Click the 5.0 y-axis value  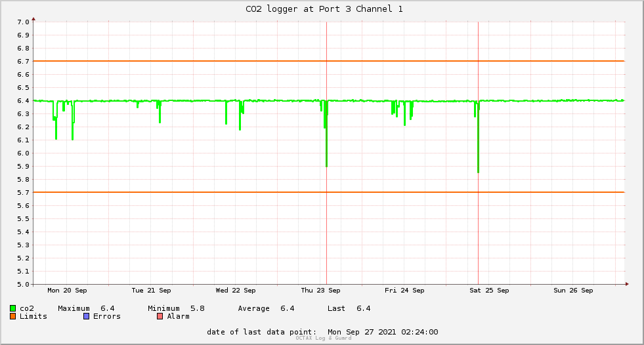[x=23, y=284]
